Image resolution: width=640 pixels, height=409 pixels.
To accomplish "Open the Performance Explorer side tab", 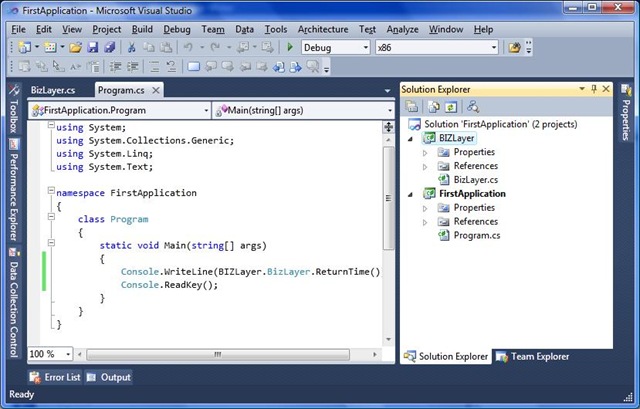I will coord(13,190).
